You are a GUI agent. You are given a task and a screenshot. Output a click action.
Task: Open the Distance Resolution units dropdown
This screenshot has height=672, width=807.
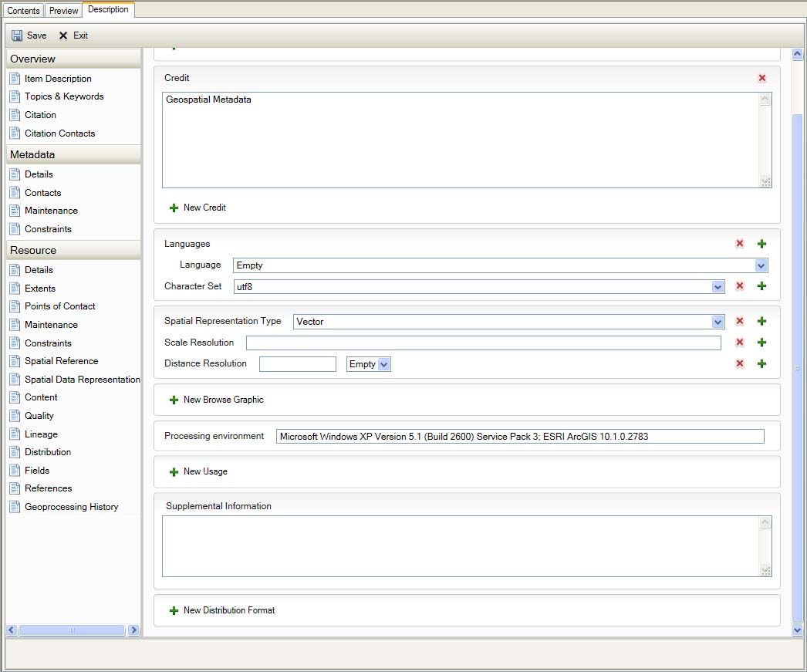click(383, 363)
